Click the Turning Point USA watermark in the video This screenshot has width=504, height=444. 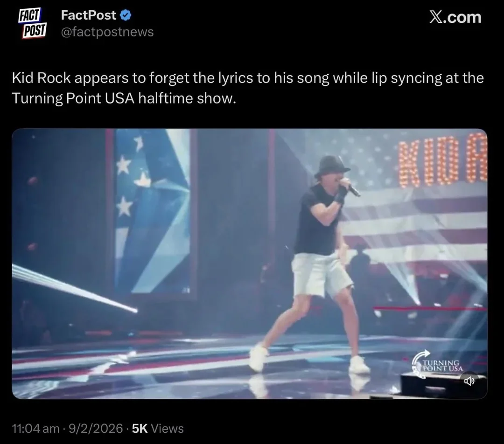(x=436, y=363)
